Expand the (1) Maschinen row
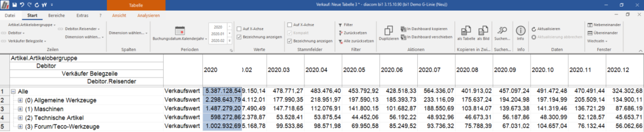The width and height of the screenshot is (644, 132). point(20,109)
